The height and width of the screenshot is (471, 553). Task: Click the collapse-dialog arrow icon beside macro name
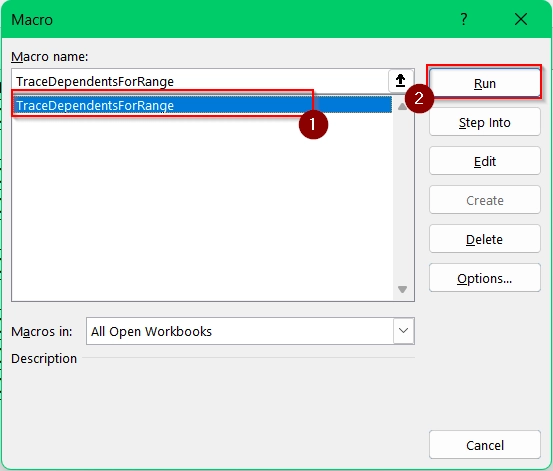click(x=400, y=81)
